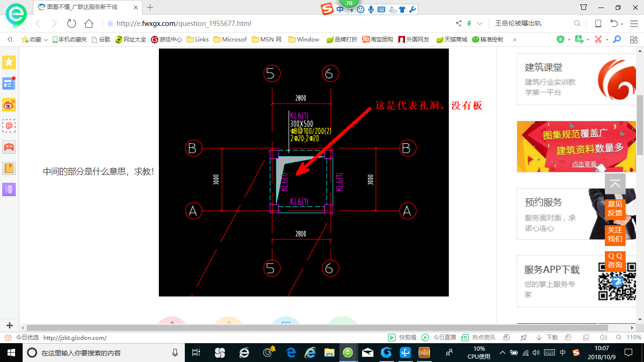The width and height of the screenshot is (644, 362).
Task: Click the Windows taskbar search box
Action: tap(104, 353)
